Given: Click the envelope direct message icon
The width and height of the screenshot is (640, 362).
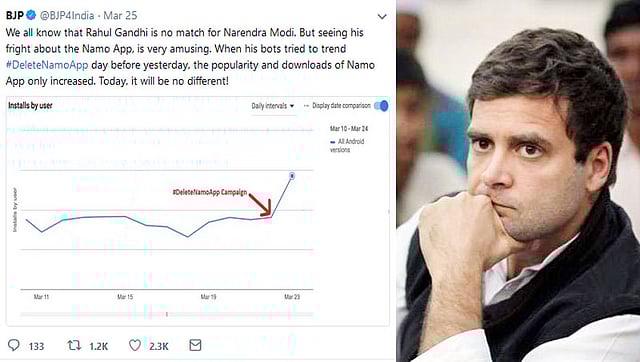Looking at the screenshot, I should (x=195, y=345).
